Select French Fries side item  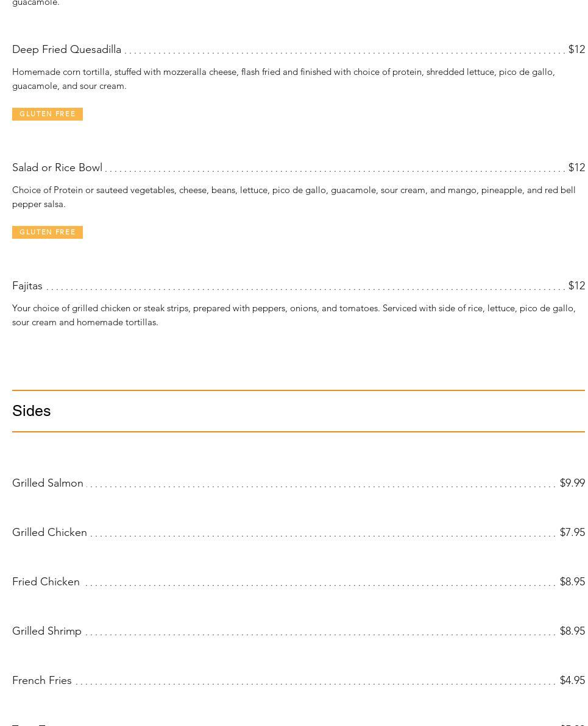coord(41,680)
